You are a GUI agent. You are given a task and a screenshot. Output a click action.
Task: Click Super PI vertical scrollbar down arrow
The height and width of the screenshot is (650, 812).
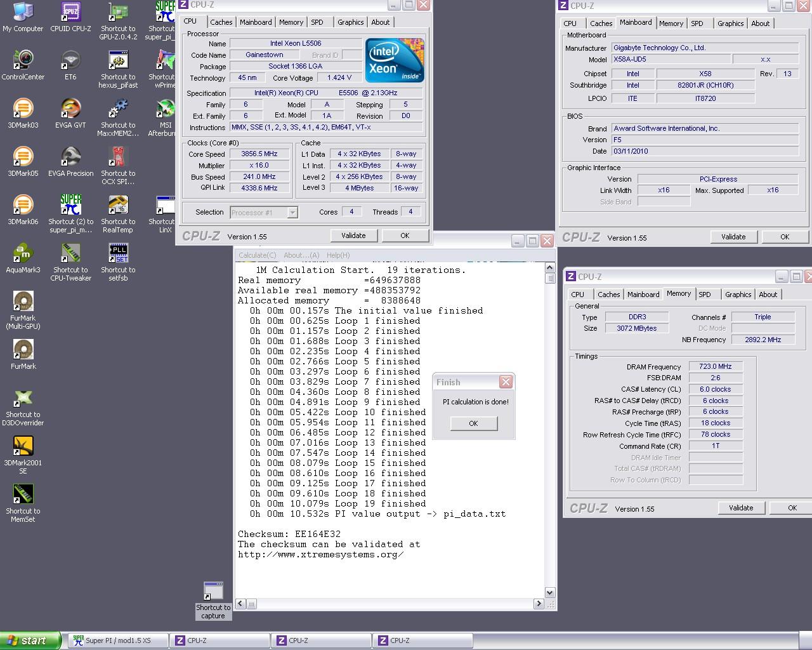coord(550,592)
